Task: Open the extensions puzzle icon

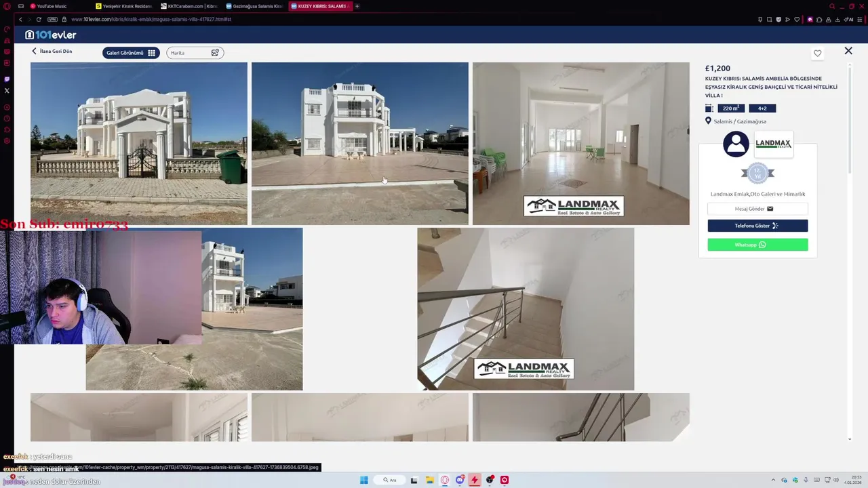Action: pos(820,19)
